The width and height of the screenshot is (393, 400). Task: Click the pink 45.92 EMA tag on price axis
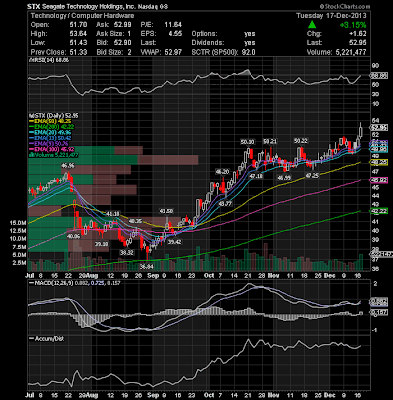[x=379, y=180]
